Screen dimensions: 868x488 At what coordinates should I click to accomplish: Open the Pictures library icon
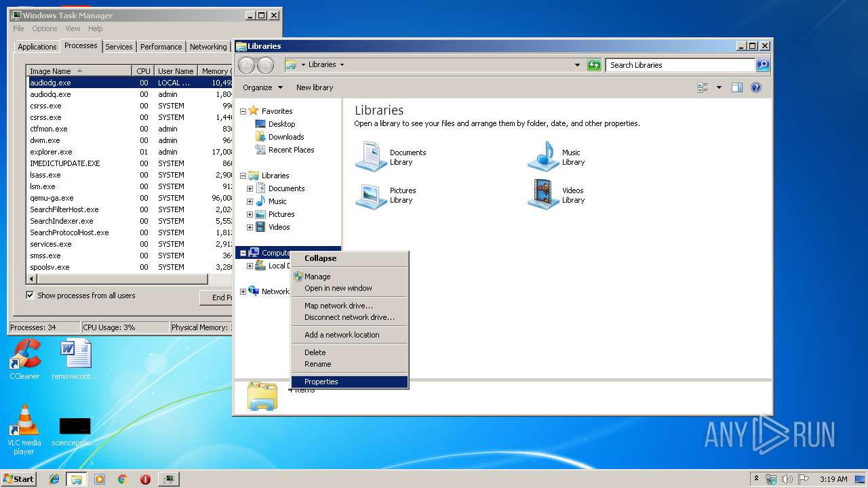coord(371,195)
